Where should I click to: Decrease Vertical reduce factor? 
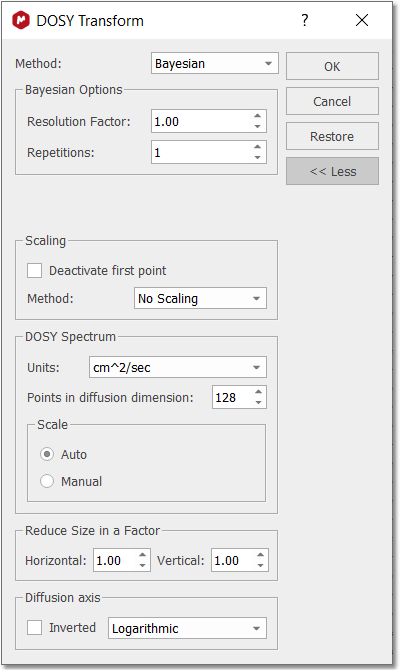tap(261, 566)
